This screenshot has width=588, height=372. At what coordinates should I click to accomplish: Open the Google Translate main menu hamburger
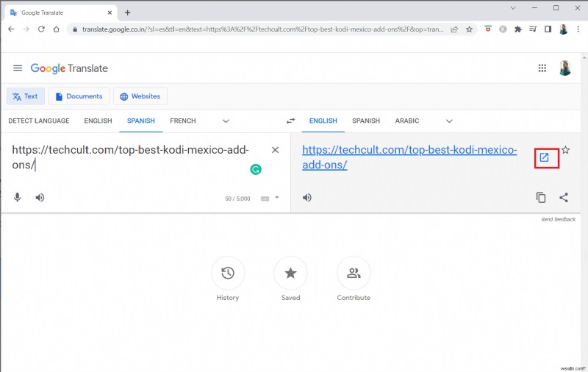[x=17, y=68]
